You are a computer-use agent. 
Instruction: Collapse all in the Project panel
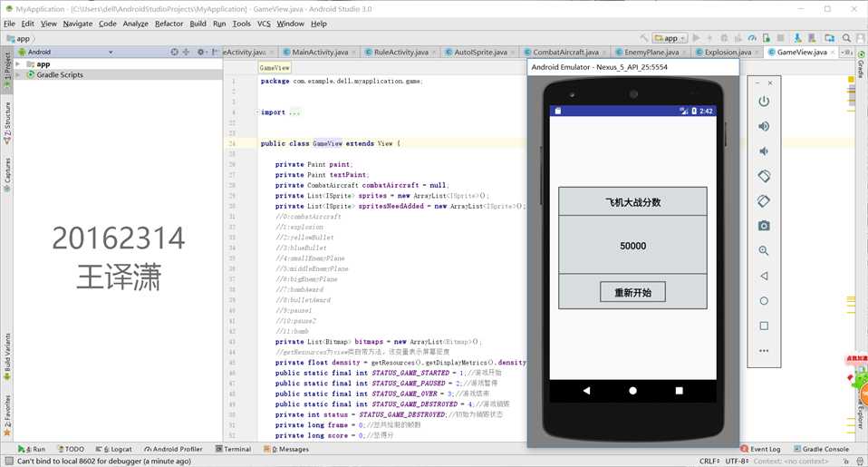click(186, 52)
